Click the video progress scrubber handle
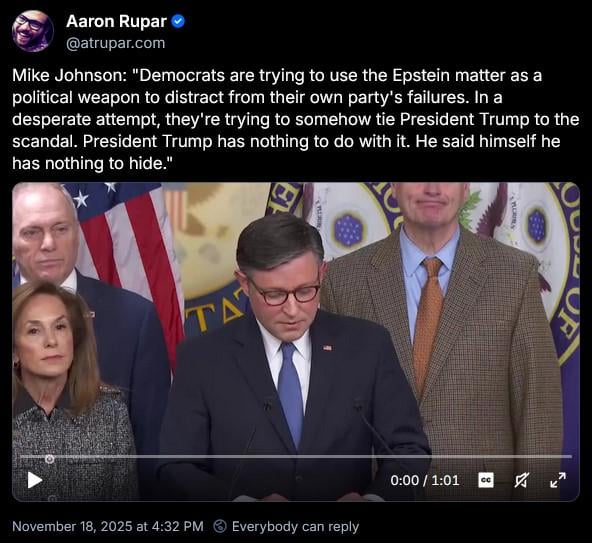 [49, 459]
